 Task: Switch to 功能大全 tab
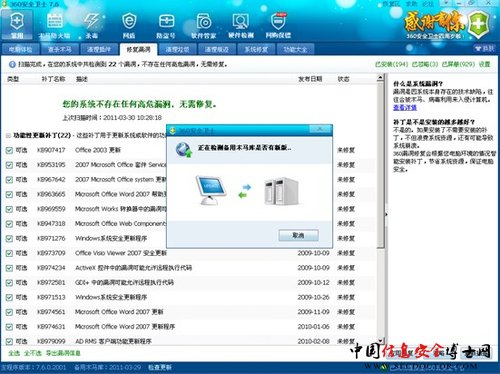click(295, 49)
